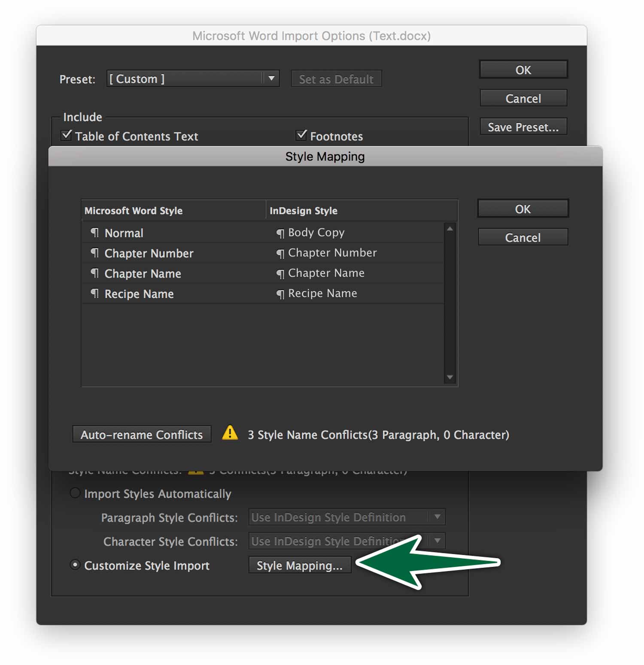This screenshot has width=644, height=665.
Task: Click the style list scroll up arrow
Action: point(450,229)
